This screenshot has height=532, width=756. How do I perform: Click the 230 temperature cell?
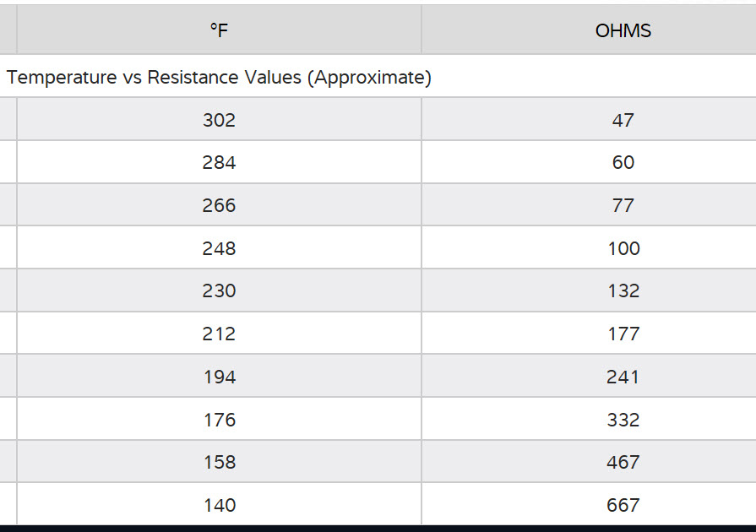tap(219, 290)
